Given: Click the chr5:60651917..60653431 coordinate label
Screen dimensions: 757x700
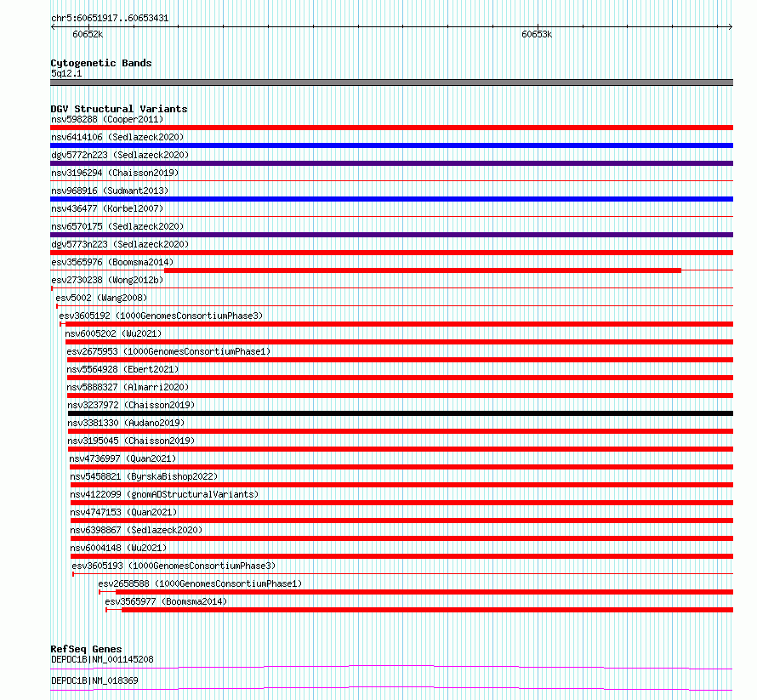Looking at the screenshot, I should 110,19.
